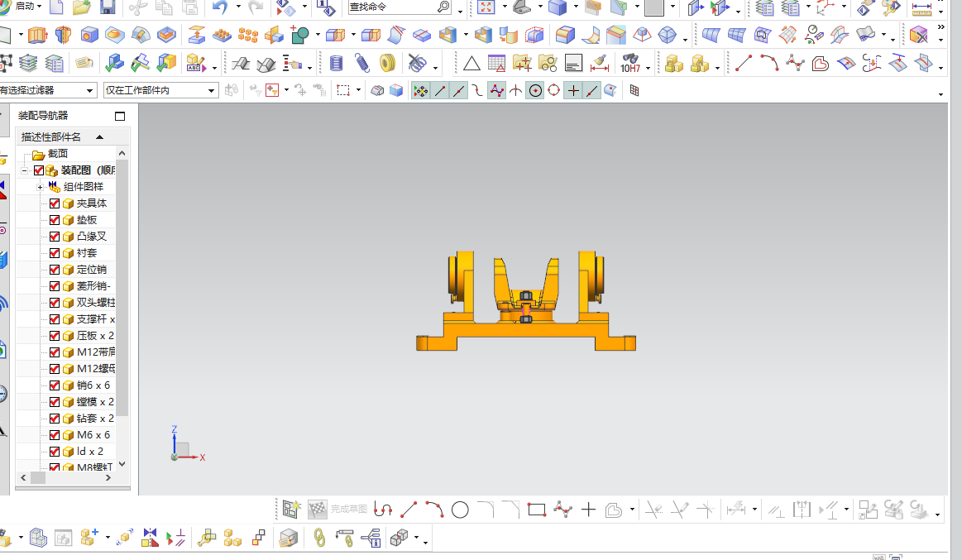Click the Mirror Assembly icon
Screen dimensions: 962x560
[x=150, y=538]
